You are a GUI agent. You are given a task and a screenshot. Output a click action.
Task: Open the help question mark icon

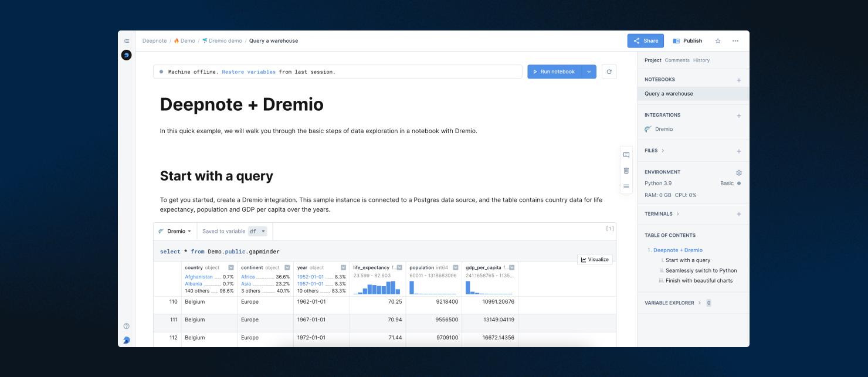[126, 326]
